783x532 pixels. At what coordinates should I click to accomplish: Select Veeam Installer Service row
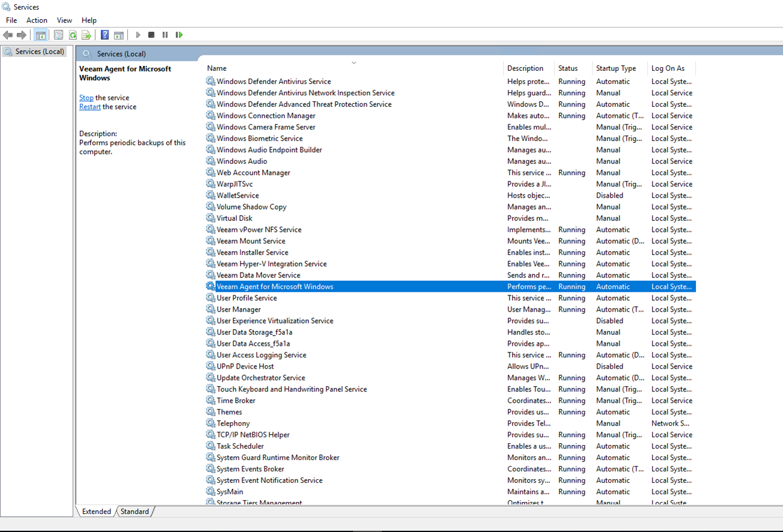(x=450, y=252)
